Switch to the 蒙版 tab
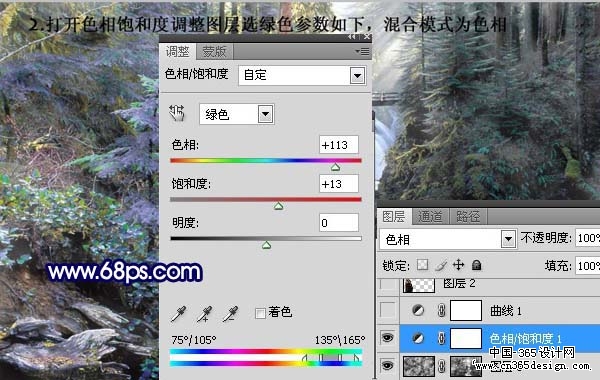600x380 pixels. 214,51
